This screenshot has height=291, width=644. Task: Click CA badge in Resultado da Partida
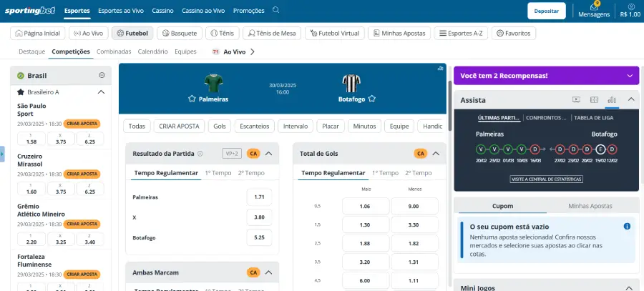[x=253, y=154]
